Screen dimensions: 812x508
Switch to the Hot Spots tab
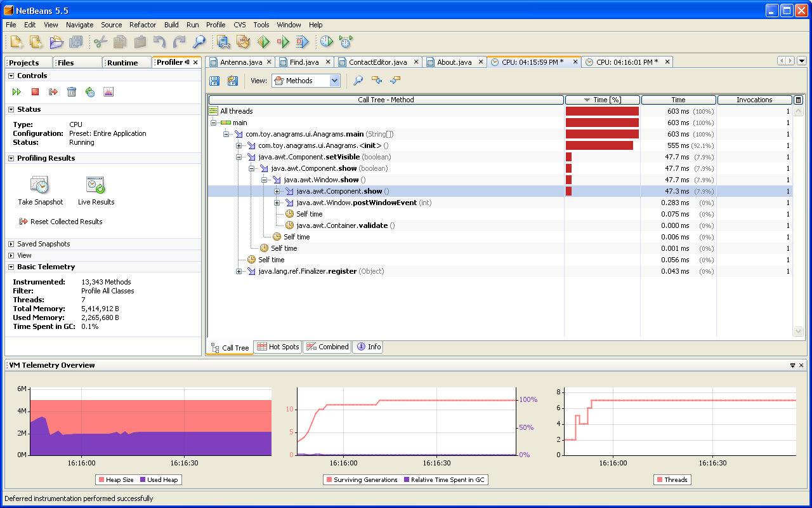pos(278,347)
